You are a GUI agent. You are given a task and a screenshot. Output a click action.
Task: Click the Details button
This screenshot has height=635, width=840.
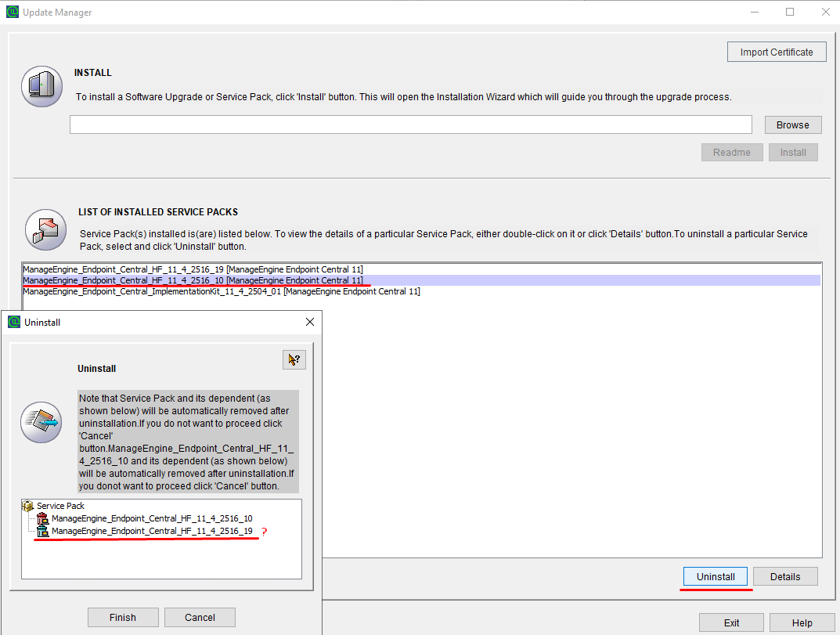pos(785,576)
